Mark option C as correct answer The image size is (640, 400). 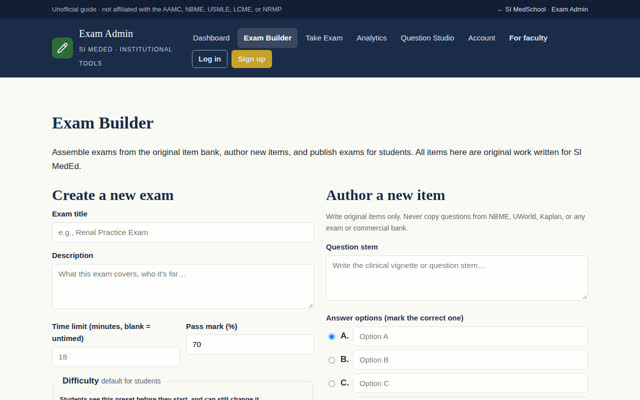[x=331, y=384]
